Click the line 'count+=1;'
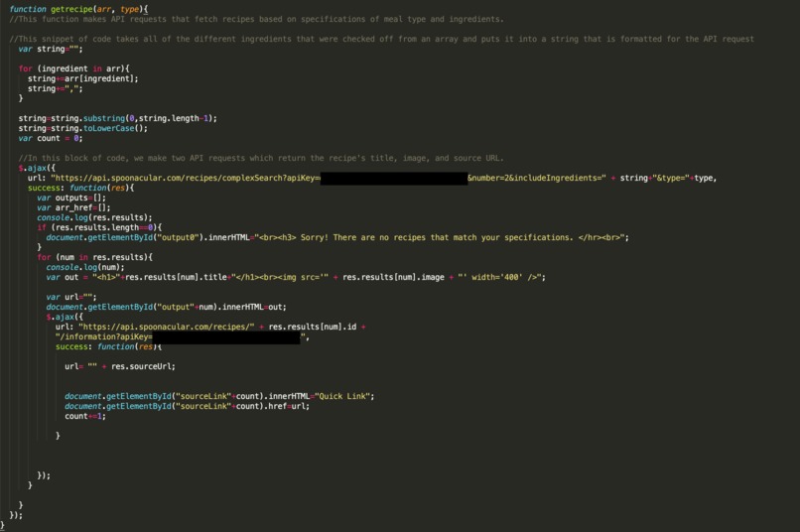 (85, 416)
